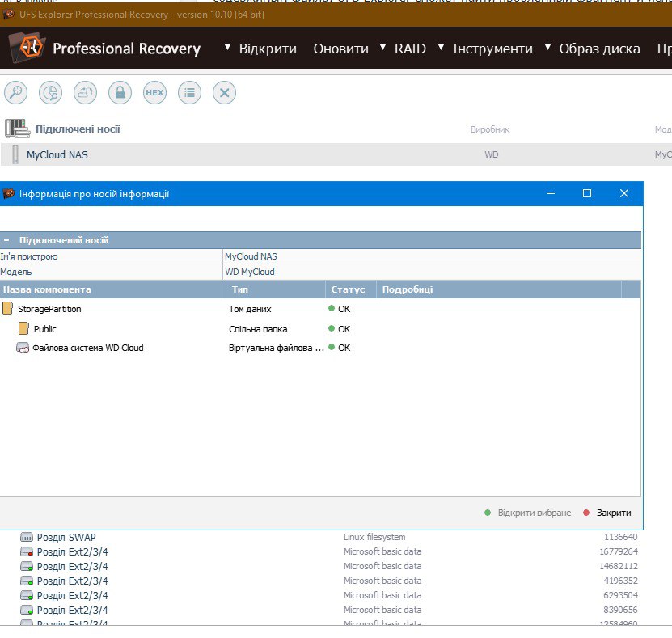Click the Відкрити вибране button

point(528,513)
